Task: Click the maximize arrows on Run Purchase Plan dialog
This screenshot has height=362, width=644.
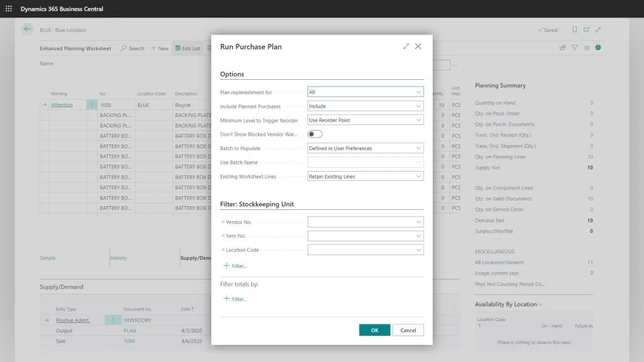Action: (x=406, y=46)
